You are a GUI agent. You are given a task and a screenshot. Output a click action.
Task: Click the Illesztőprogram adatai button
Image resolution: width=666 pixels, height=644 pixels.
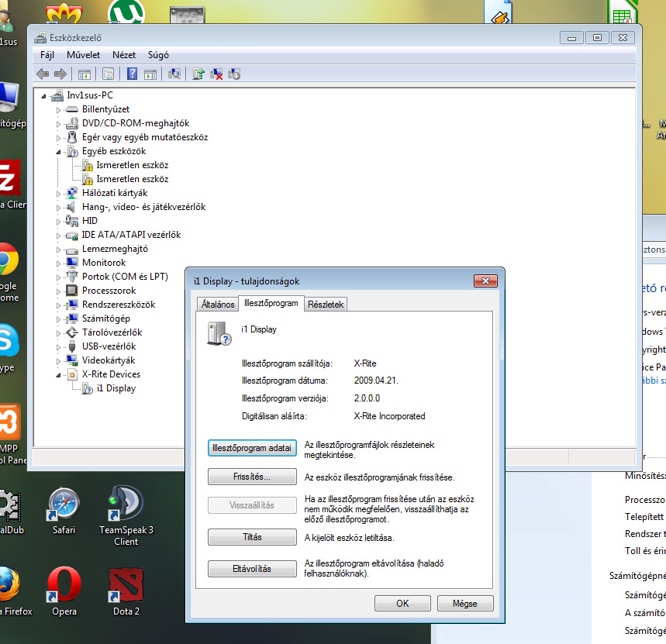pos(252,448)
